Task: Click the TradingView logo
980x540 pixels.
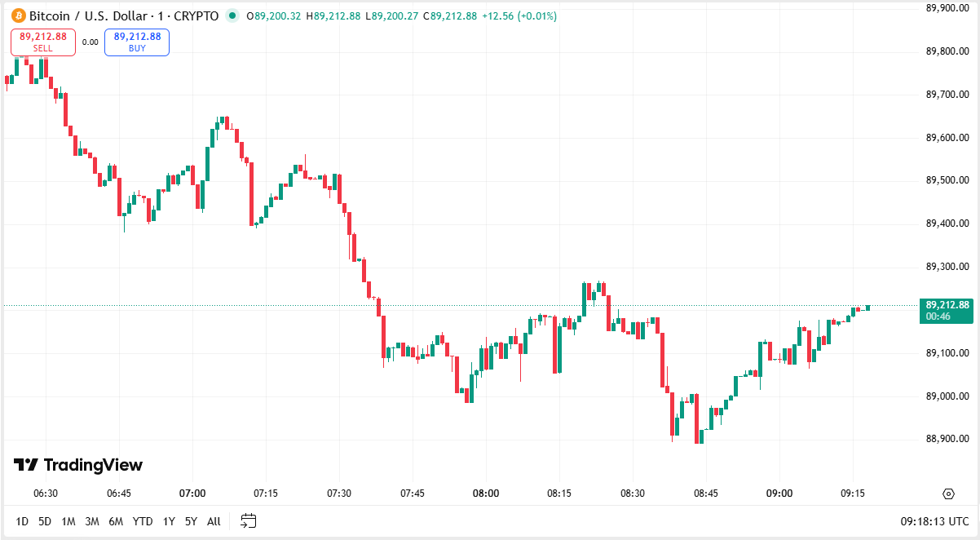Action: coord(77,464)
